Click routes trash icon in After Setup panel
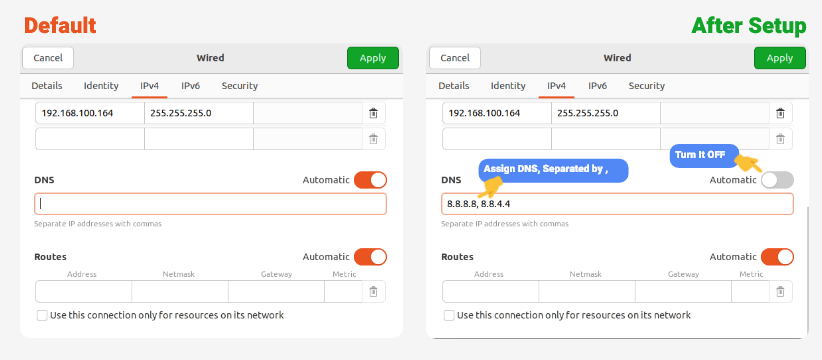The image size is (822, 360). pos(780,292)
